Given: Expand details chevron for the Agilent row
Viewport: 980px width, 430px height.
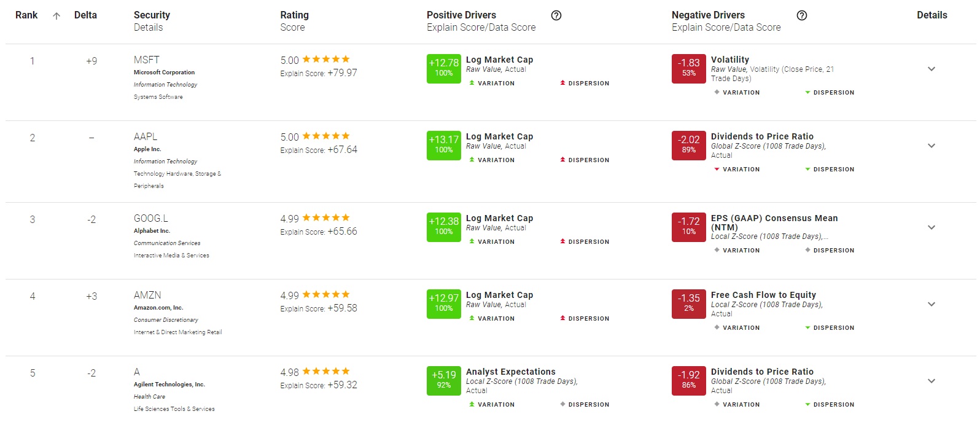Looking at the screenshot, I should click(931, 381).
